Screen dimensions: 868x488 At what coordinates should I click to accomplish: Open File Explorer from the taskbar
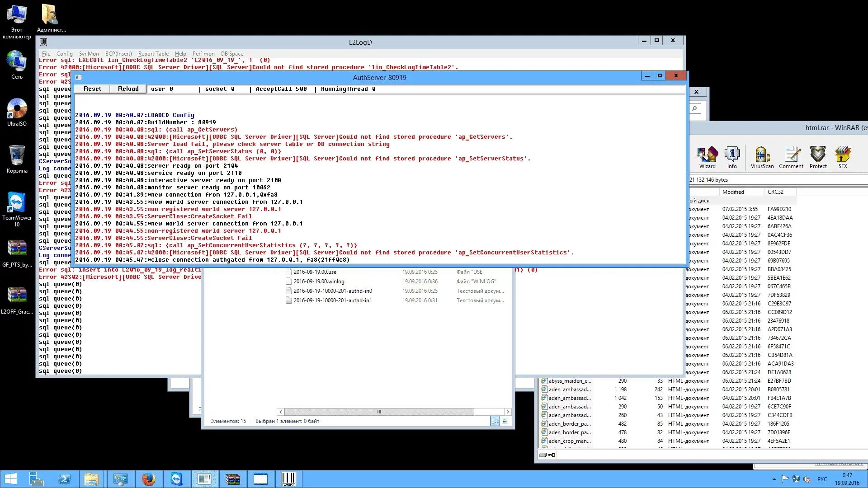click(x=91, y=479)
